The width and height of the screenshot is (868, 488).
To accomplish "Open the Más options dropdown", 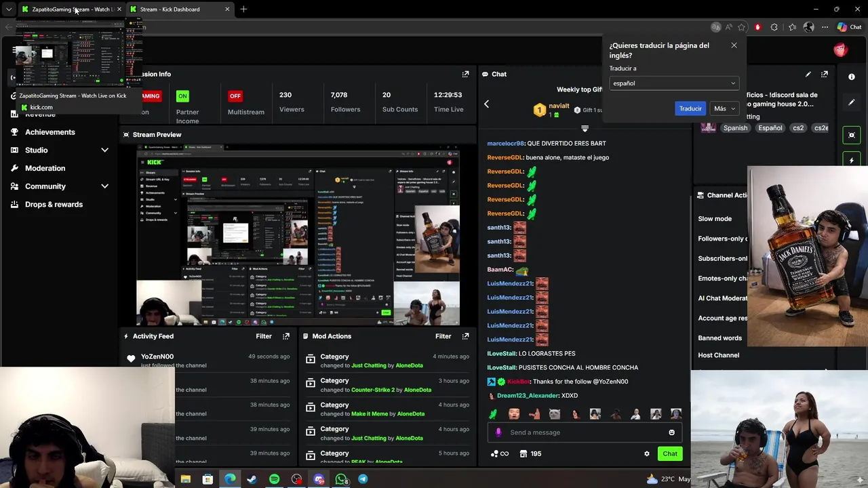I will coord(724,108).
